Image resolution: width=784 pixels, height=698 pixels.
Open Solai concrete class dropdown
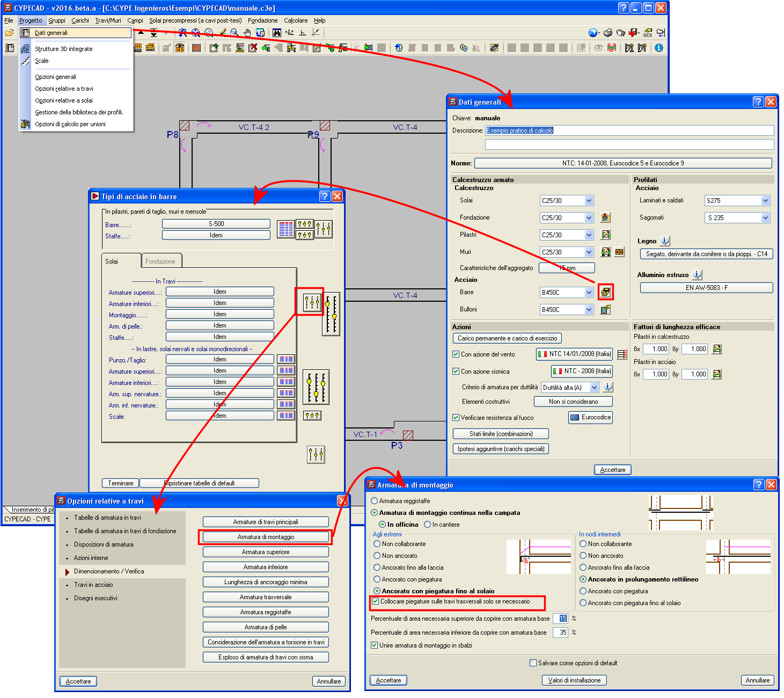click(589, 201)
